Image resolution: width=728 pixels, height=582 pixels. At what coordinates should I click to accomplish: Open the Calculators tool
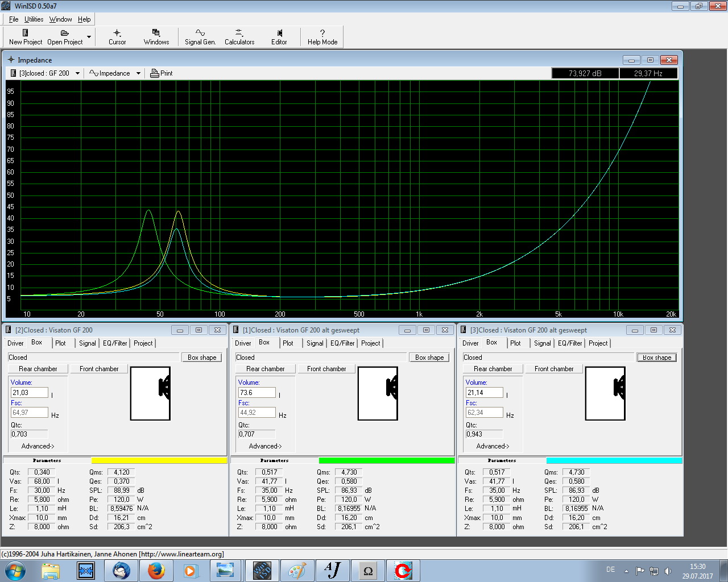click(x=239, y=37)
